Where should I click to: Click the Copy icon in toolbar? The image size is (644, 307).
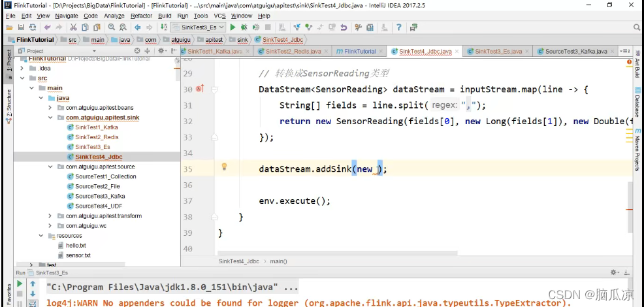click(85, 27)
